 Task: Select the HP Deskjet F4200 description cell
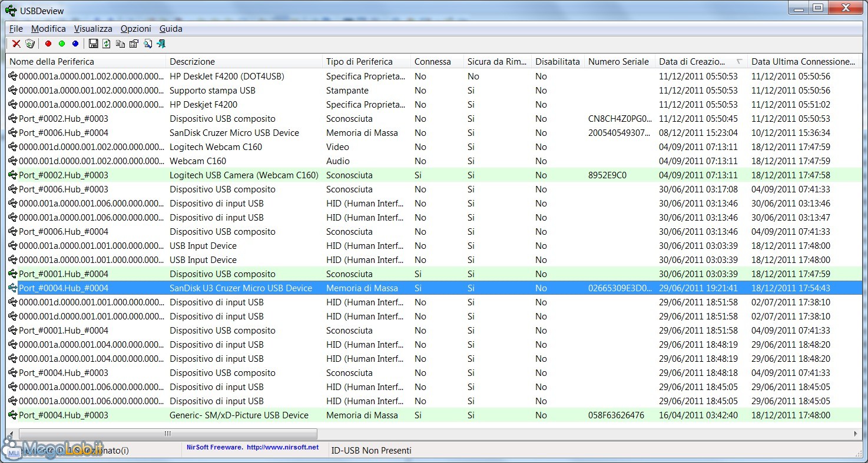pos(204,104)
